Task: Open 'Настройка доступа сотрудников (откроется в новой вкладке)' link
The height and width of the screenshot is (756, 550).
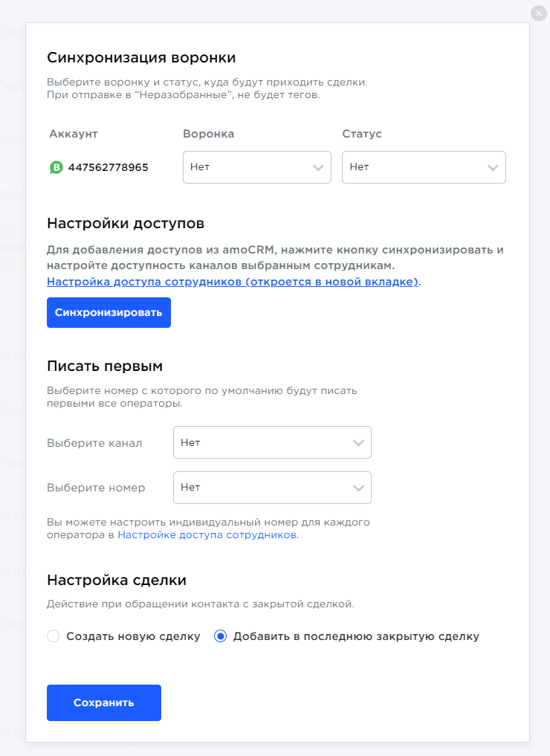Action: click(233, 282)
